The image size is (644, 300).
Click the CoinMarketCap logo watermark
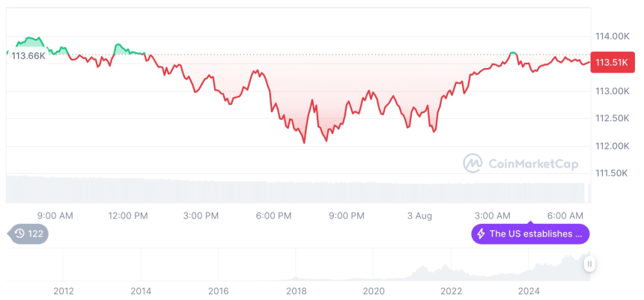(x=473, y=163)
